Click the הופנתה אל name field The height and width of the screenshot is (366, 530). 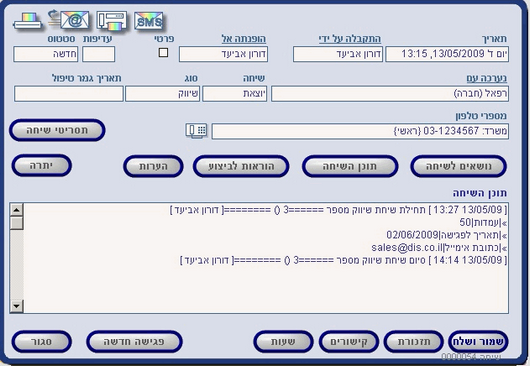(223, 54)
